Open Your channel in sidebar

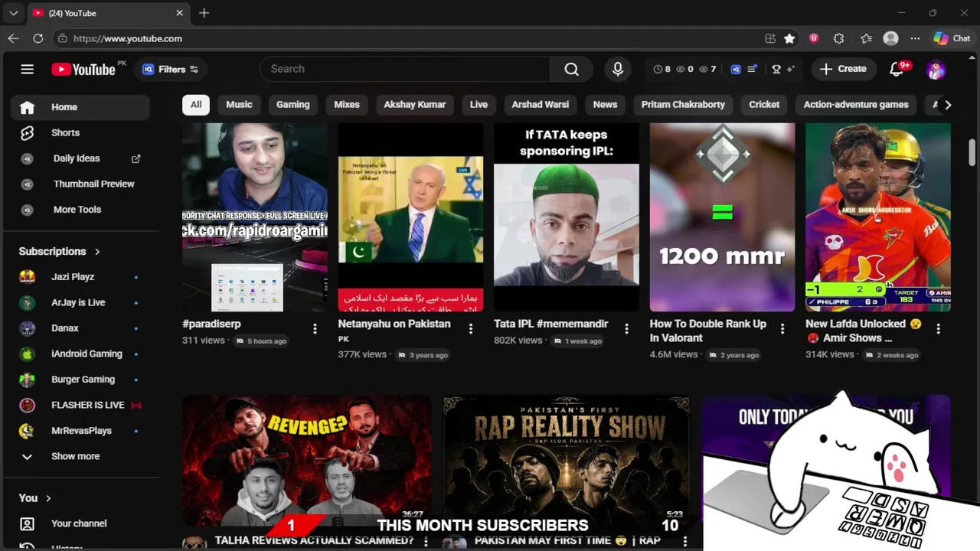pyautogui.click(x=80, y=523)
